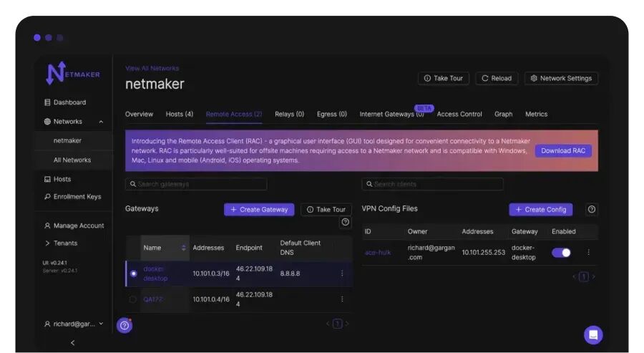Focus the Search clients field
This screenshot has width=644, height=353.
point(432,184)
